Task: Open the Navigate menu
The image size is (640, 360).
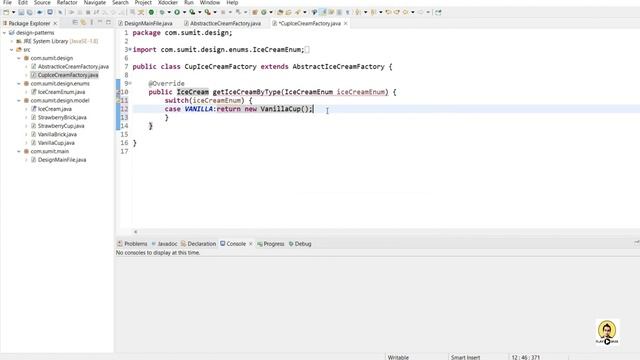Action: click(x=95, y=2)
